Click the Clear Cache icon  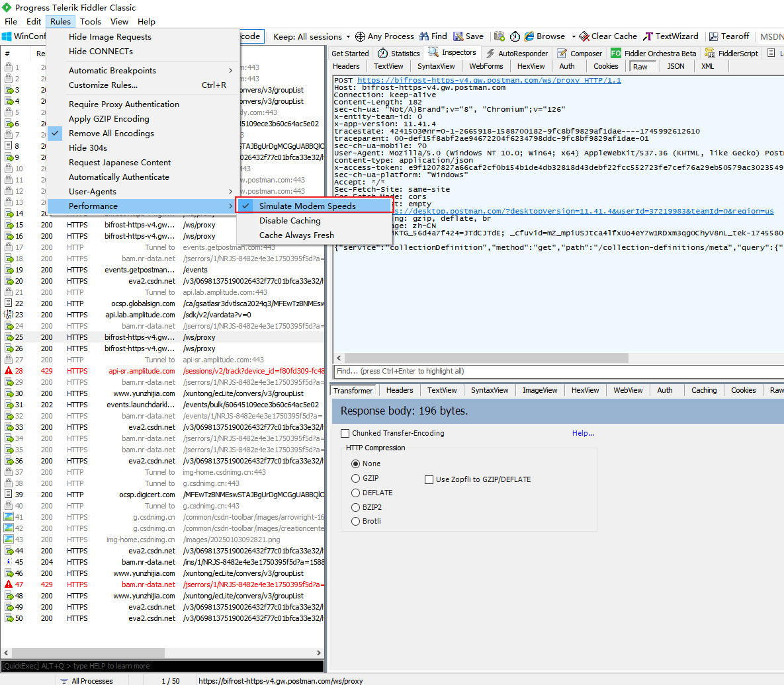(584, 36)
